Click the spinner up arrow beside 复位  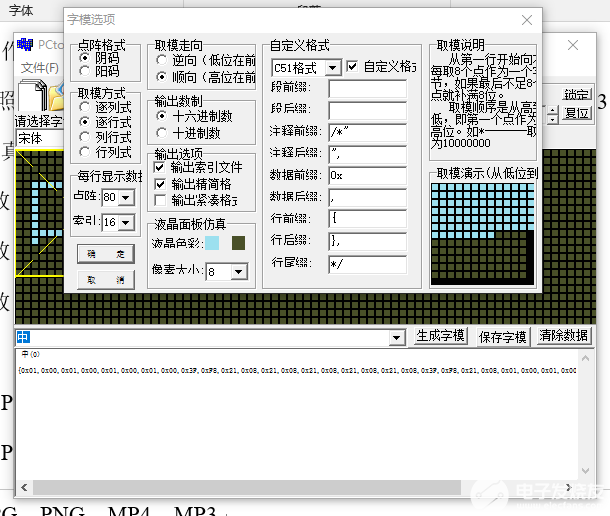coord(552,111)
